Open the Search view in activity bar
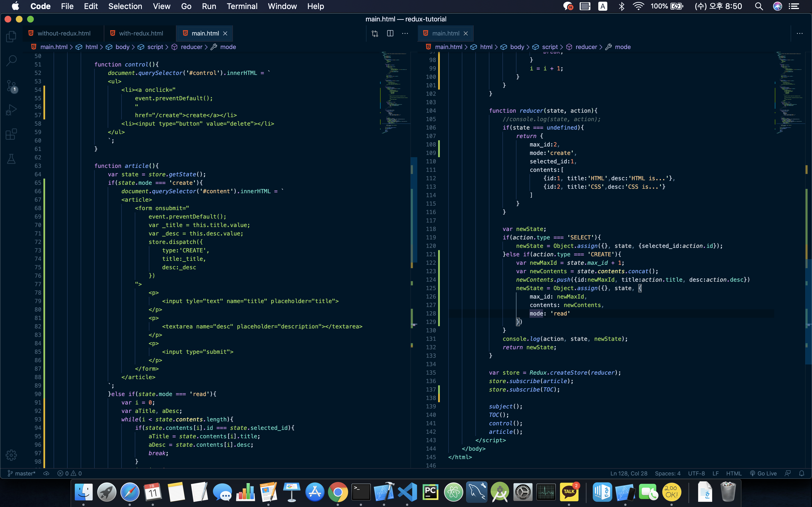This screenshot has width=812, height=507. (11, 61)
